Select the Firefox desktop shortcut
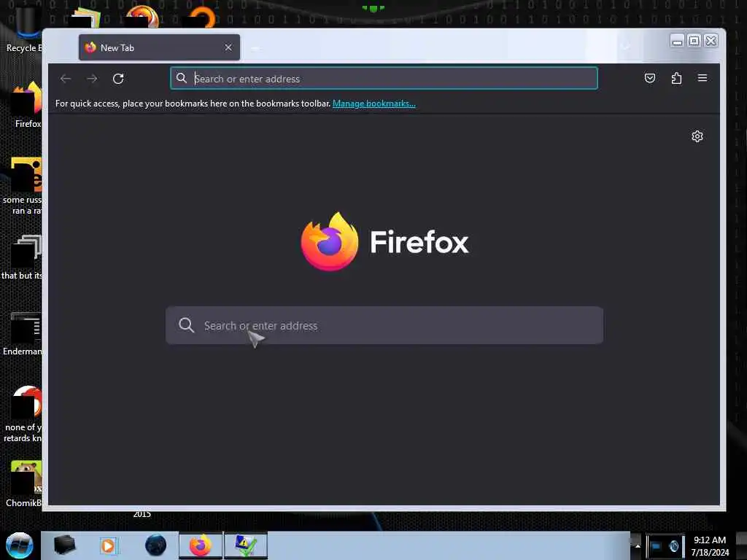The height and width of the screenshot is (560, 747). click(28, 105)
